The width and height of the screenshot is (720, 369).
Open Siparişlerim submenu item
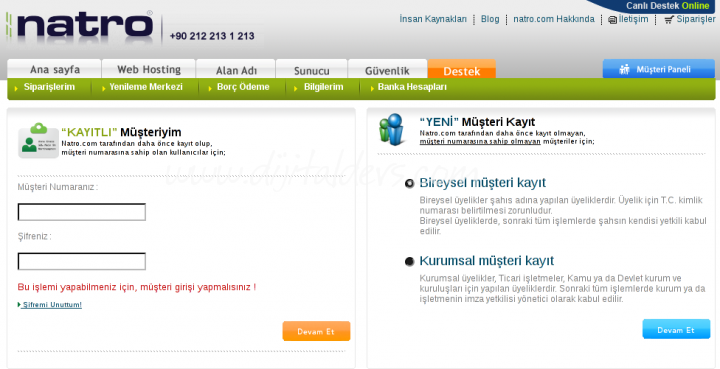click(49, 87)
